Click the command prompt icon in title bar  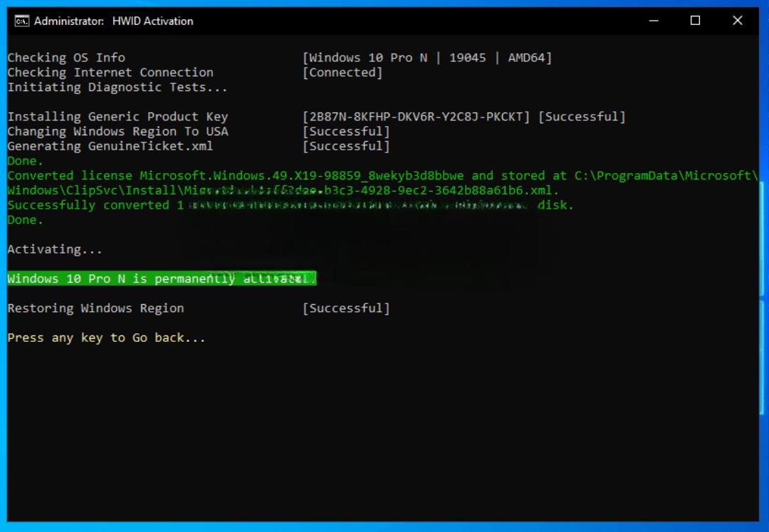click(x=21, y=21)
